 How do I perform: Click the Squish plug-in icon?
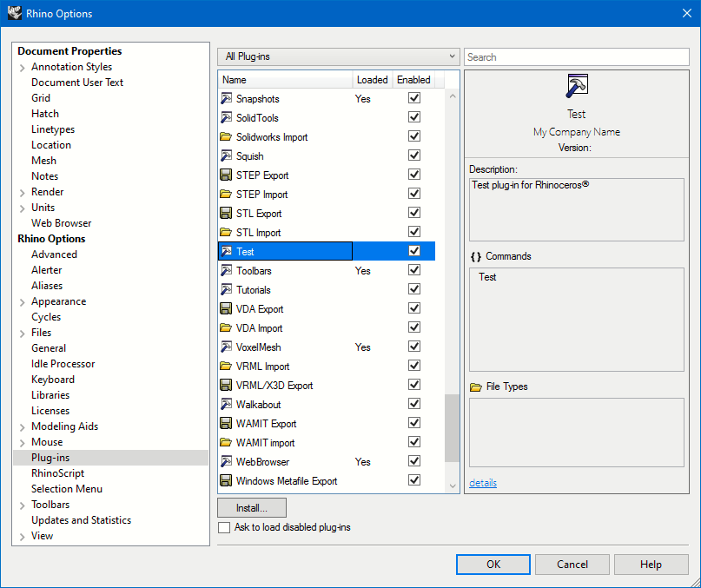pyautogui.click(x=226, y=156)
